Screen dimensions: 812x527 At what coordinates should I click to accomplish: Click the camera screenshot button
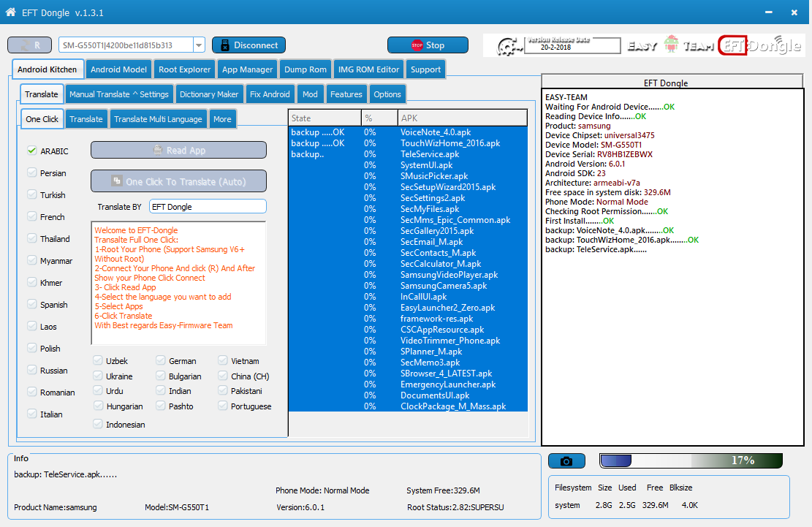[x=566, y=460]
